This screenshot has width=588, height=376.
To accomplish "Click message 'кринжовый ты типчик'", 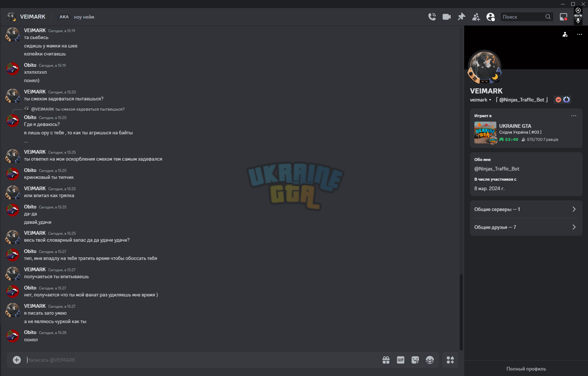I will pyautogui.click(x=49, y=177).
